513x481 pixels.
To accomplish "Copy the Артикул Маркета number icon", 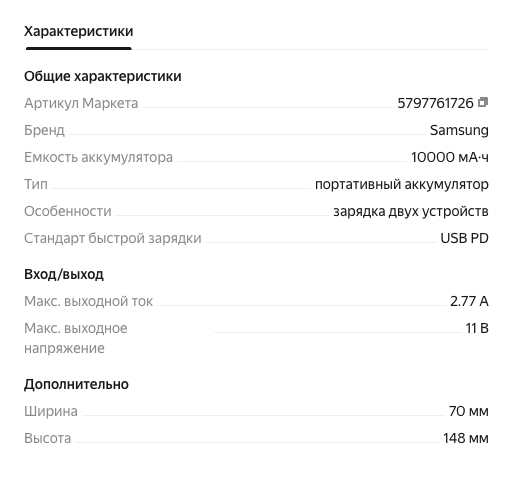I will [483, 102].
